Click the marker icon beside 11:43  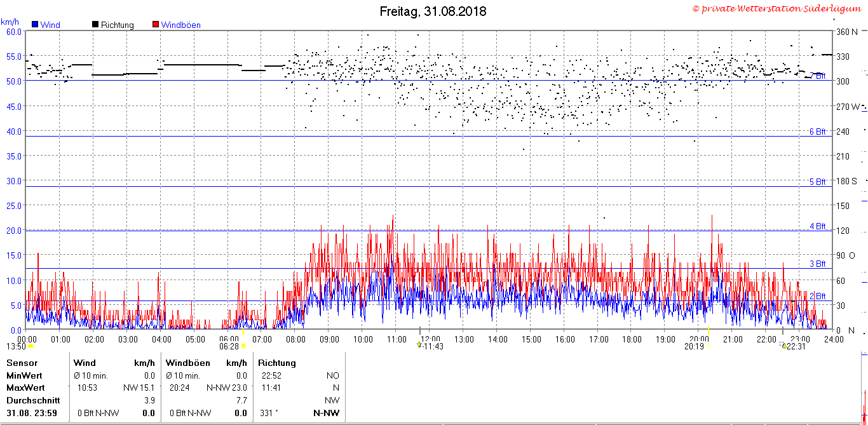pos(419,346)
